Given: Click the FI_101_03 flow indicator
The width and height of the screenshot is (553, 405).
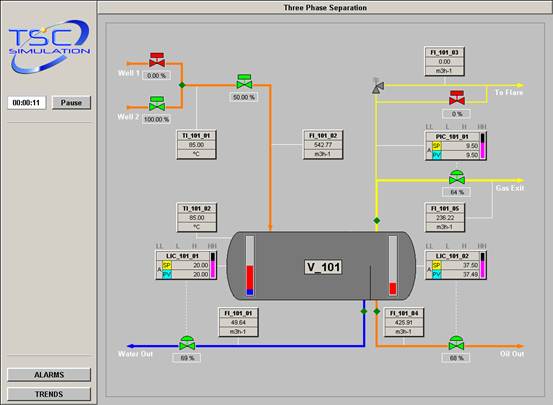Looking at the screenshot, I should coord(444,61).
